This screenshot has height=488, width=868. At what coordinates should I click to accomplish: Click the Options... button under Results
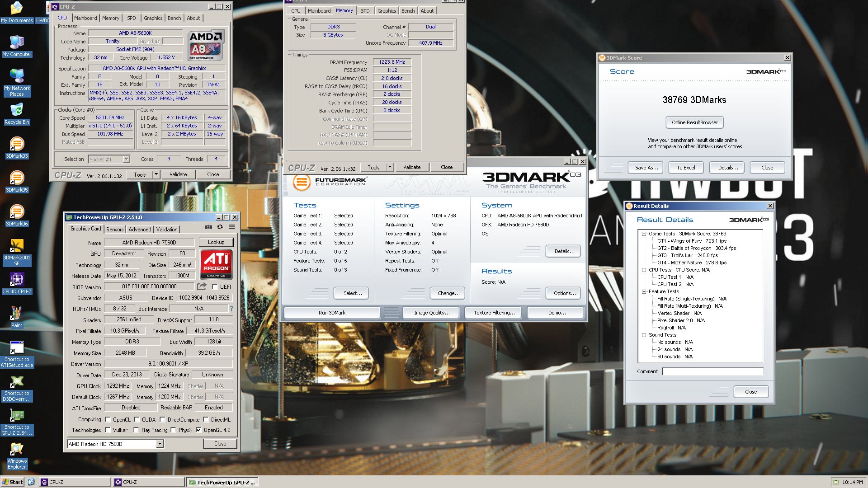[x=563, y=293]
